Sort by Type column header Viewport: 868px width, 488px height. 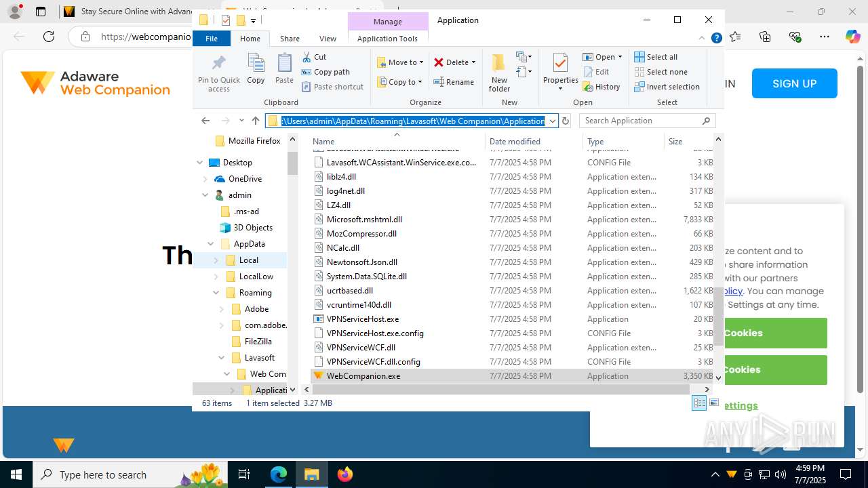(x=623, y=142)
